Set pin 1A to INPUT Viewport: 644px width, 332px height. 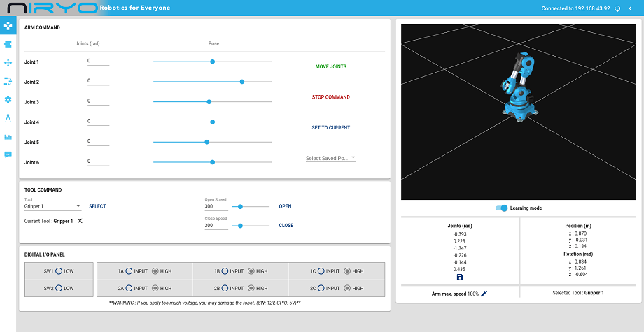[x=129, y=271]
